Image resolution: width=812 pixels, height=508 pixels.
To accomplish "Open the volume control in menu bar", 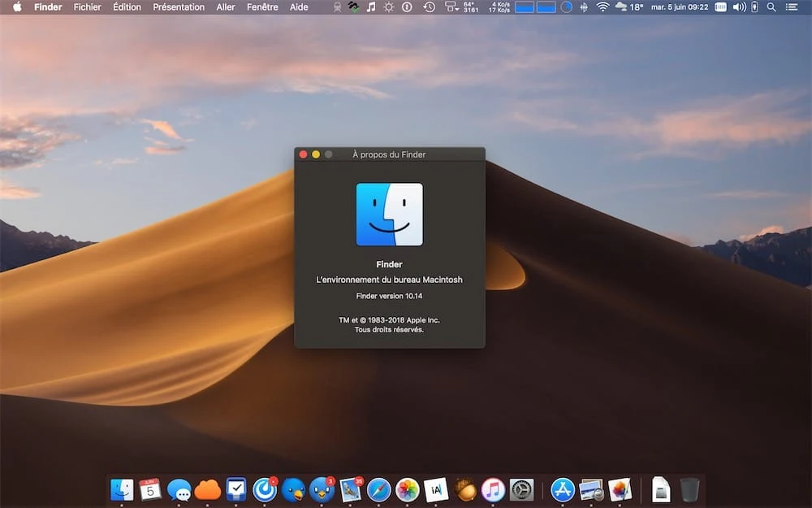I will [x=740, y=7].
